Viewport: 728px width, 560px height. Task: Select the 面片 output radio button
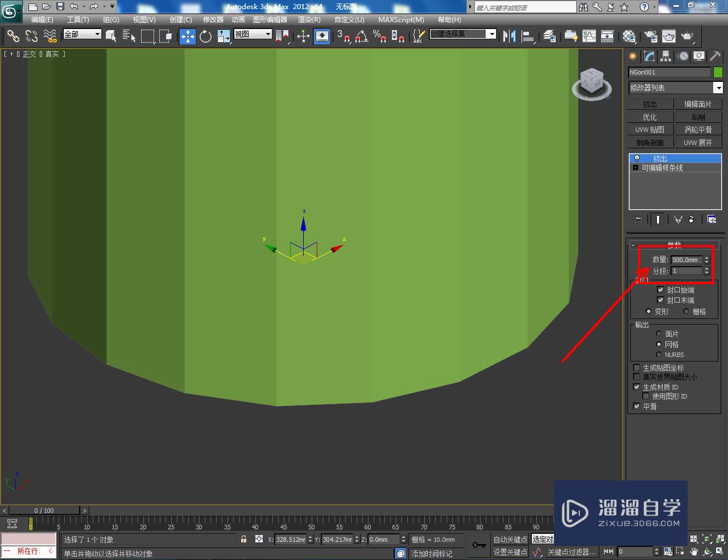tap(659, 334)
